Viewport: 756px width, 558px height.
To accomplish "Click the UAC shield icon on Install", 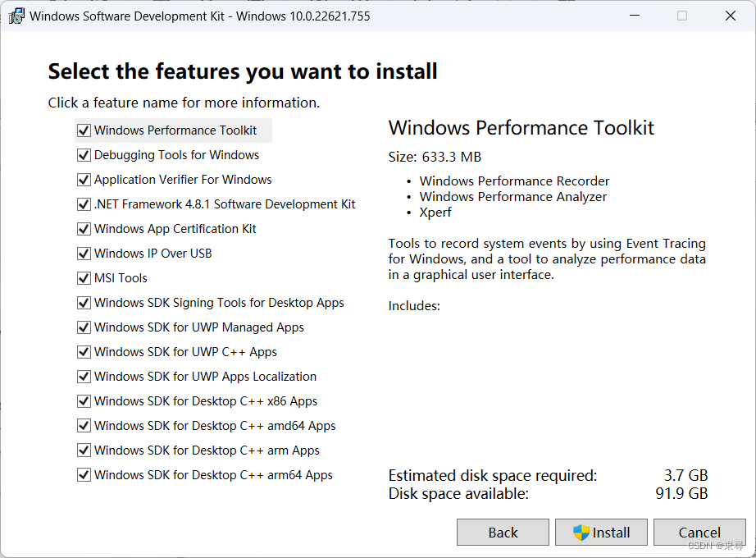I will point(580,532).
